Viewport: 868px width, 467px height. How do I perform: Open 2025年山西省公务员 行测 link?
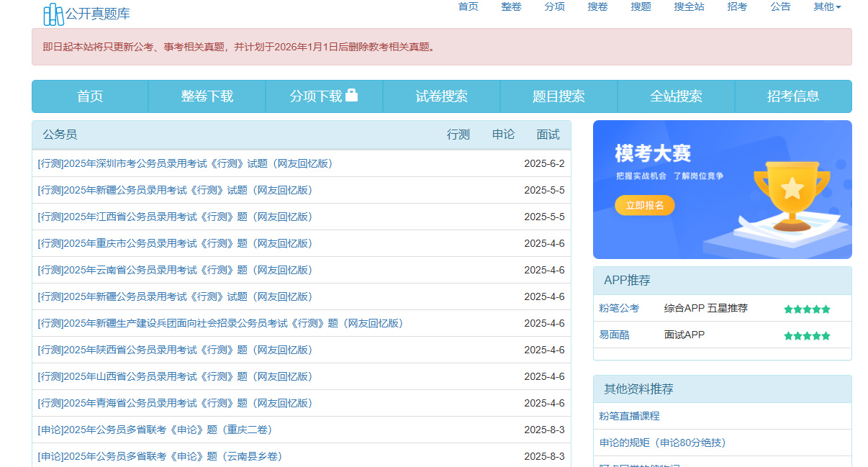[176, 376]
